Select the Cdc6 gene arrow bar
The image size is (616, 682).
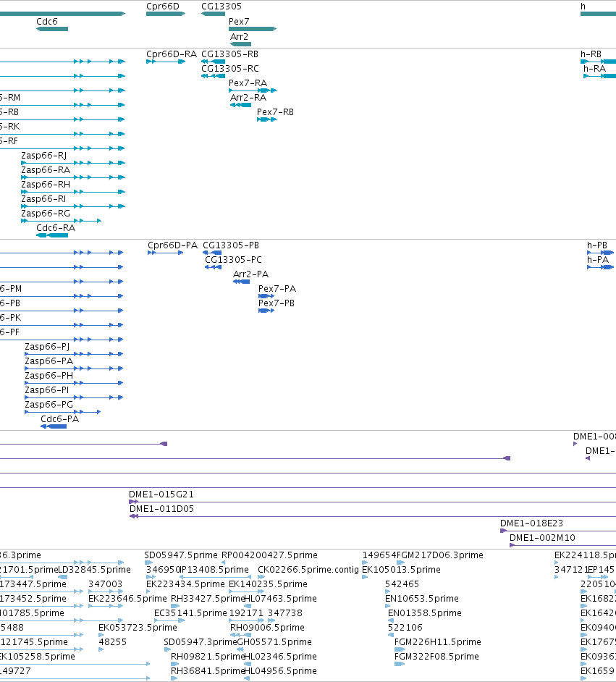51,29
